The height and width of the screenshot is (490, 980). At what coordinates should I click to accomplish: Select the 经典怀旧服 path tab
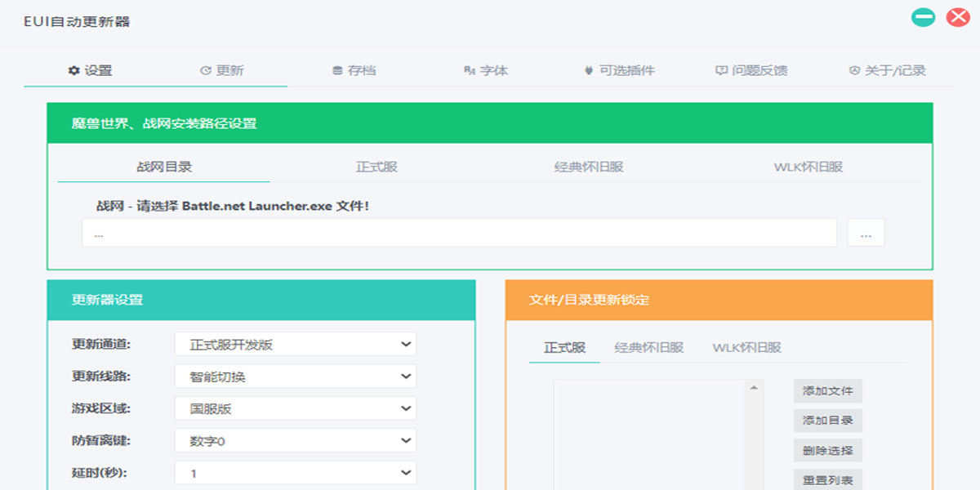click(589, 167)
